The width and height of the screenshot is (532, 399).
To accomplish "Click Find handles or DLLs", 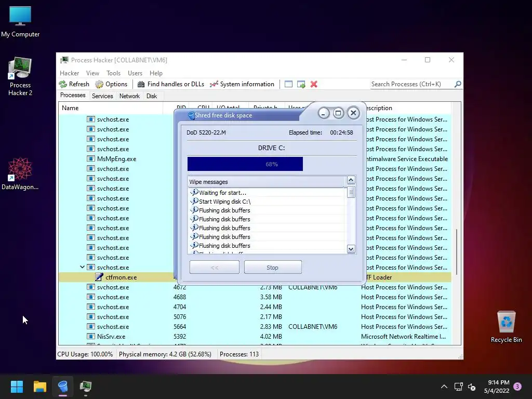I will click(x=170, y=84).
